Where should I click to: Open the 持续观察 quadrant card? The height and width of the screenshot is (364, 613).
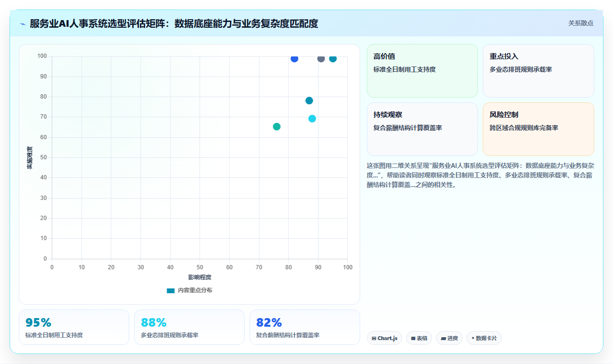[x=422, y=129]
